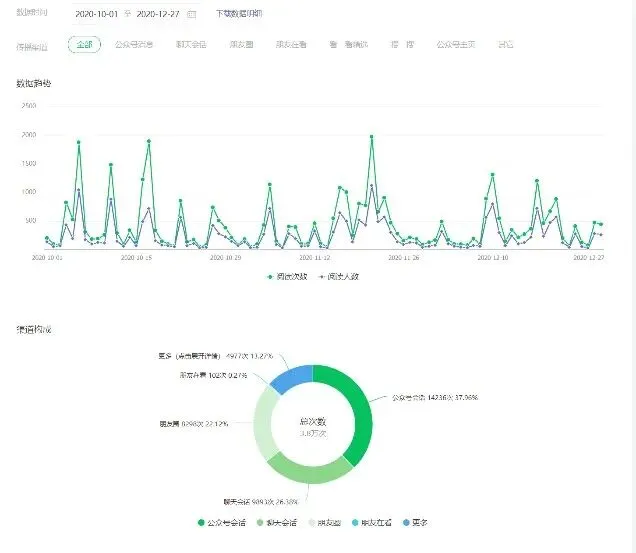Open the calendar icon beside the date range

pyautogui.click(x=191, y=14)
